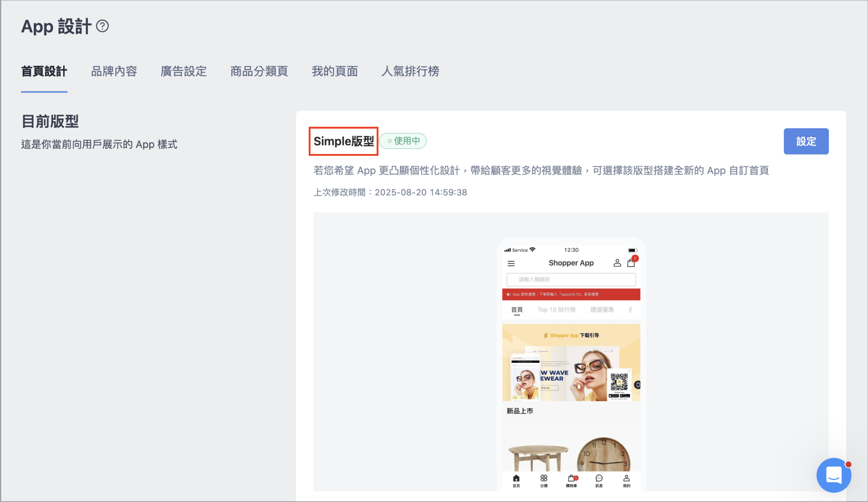
Task: Click the Shopper App title in preview
Action: (571, 263)
